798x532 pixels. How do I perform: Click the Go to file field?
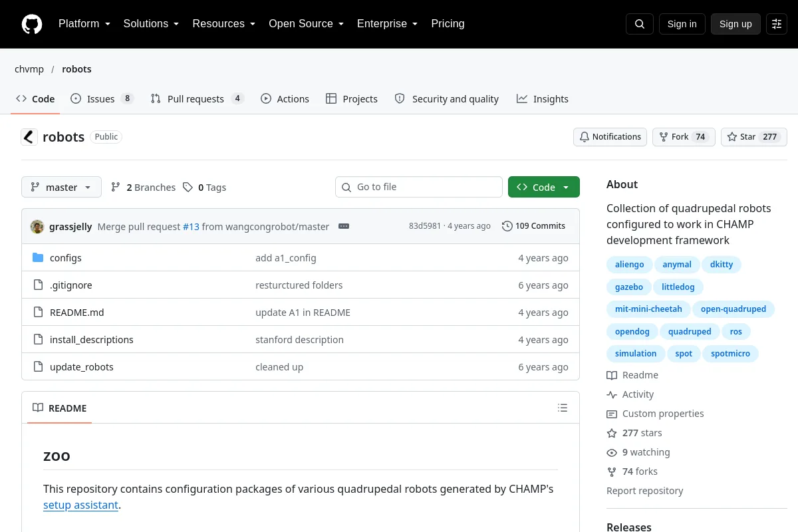coord(419,188)
